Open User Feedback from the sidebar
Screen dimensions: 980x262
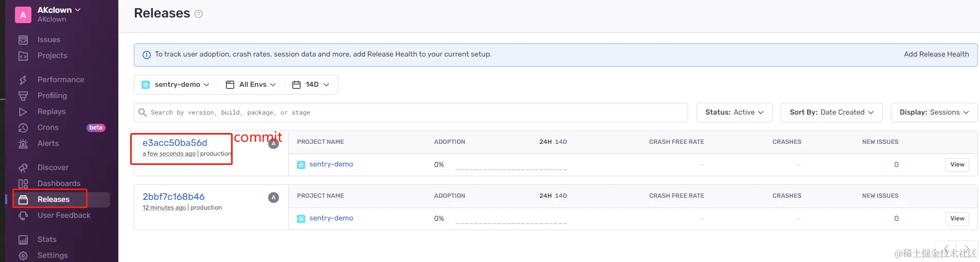coord(64,215)
